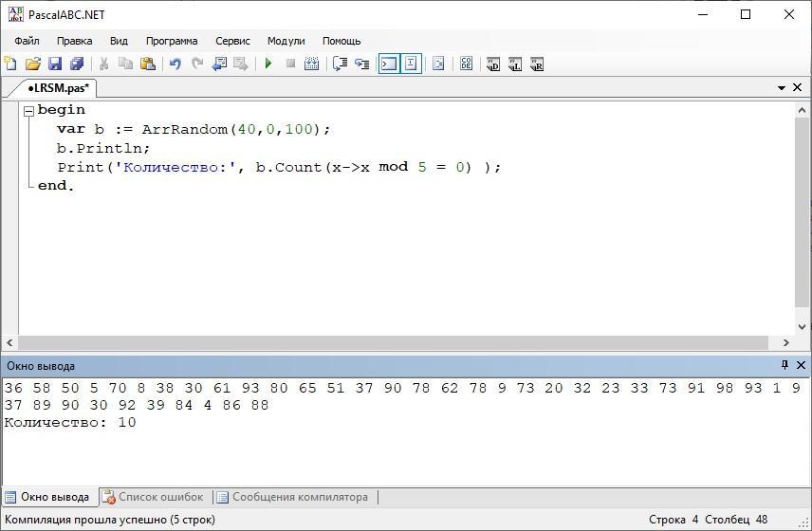Click the PascalABC.NET title bar icon
812x531 pixels.
15,14
